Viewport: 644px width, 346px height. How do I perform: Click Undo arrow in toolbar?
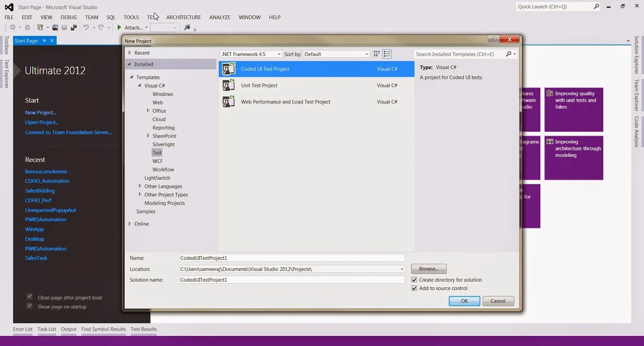point(86,27)
